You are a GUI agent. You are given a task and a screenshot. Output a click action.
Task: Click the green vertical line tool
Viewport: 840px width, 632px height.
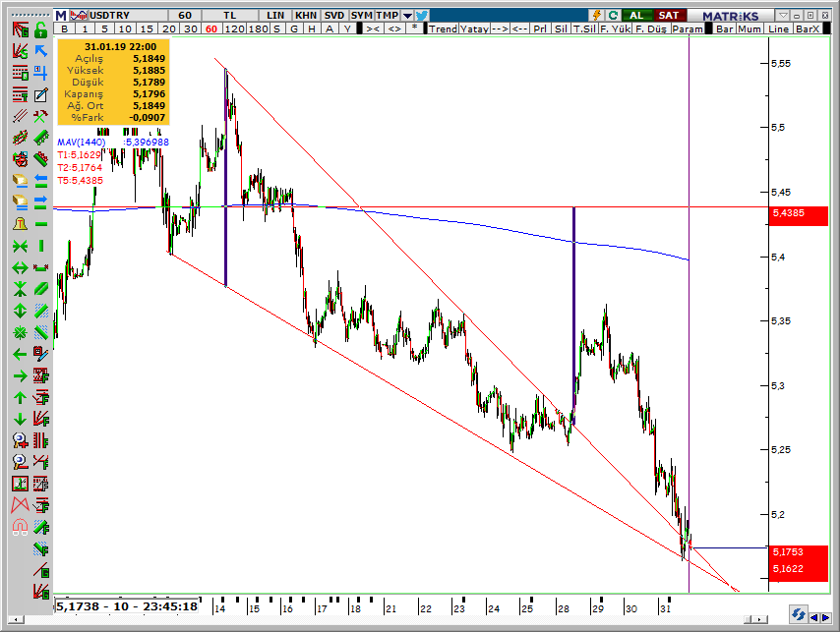(40, 246)
